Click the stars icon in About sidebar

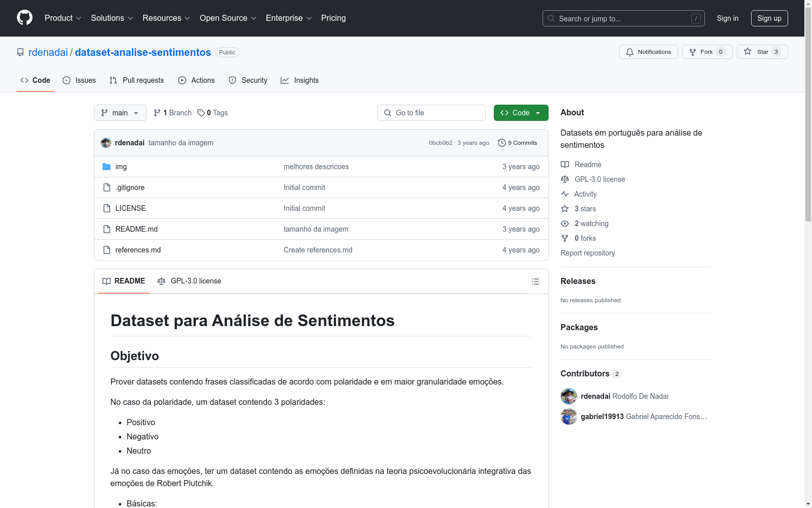pos(565,209)
